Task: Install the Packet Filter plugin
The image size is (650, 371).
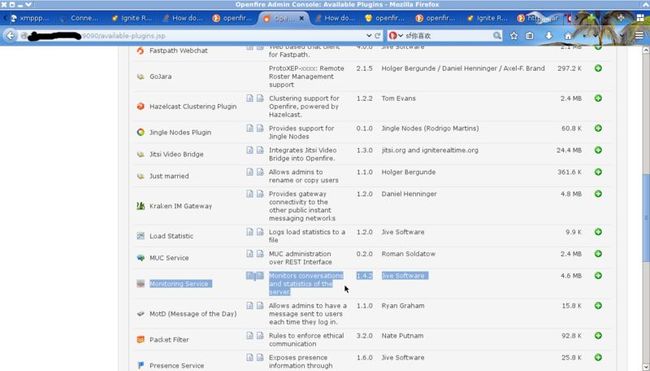Action: (x=598, y=336)
